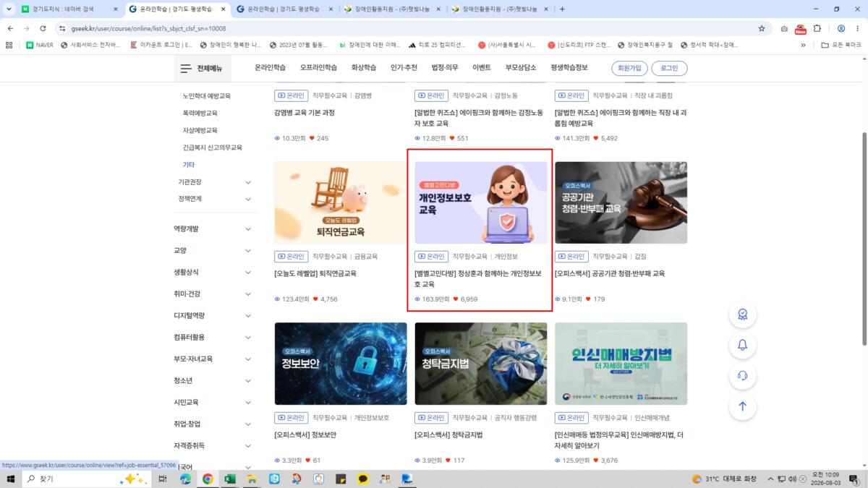Click the up-arrow back-to-top button
868x488 pixels.
(x=742, y=406)
